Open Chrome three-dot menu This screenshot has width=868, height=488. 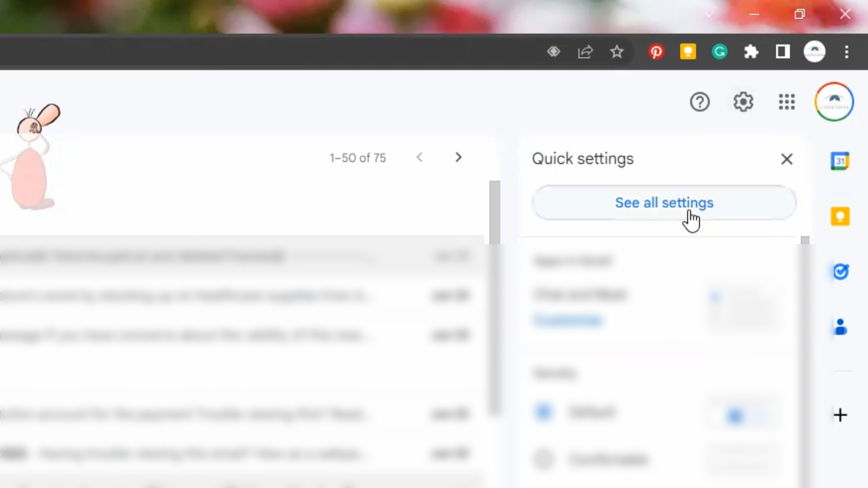(846, 52)
